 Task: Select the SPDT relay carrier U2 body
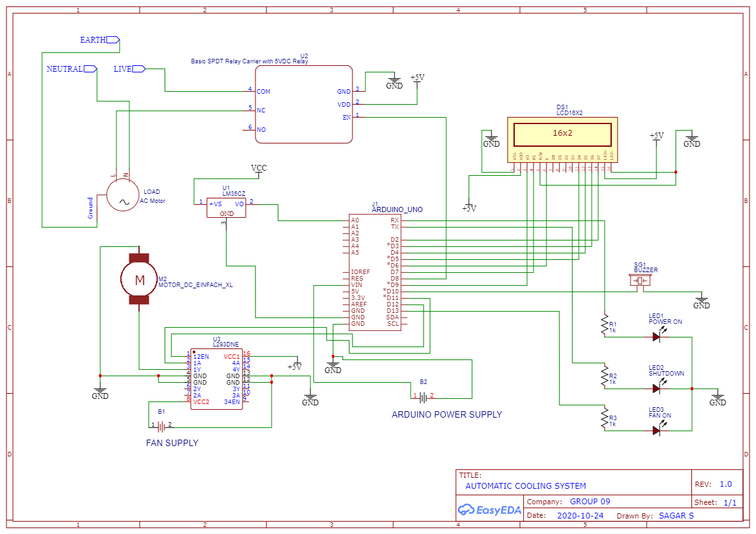(x=303, y=103)
